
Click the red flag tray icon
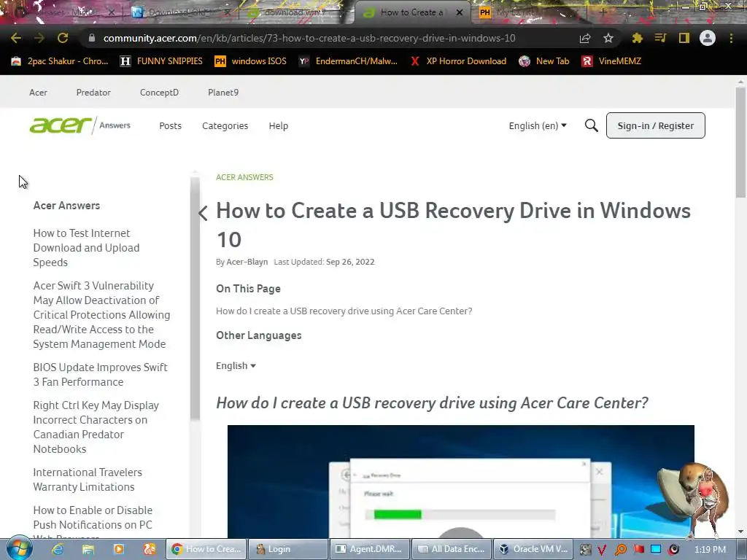coord(638,550)
